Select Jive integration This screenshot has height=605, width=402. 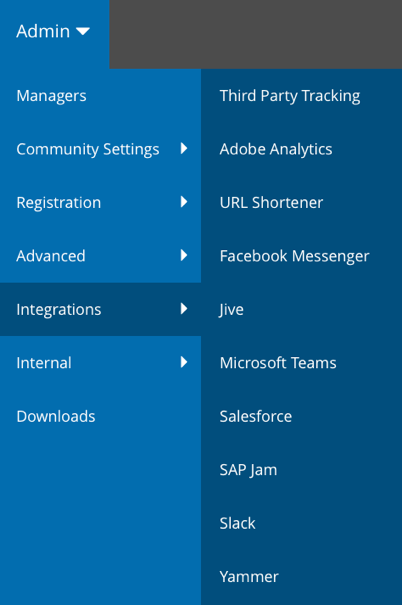click(301, 309)
